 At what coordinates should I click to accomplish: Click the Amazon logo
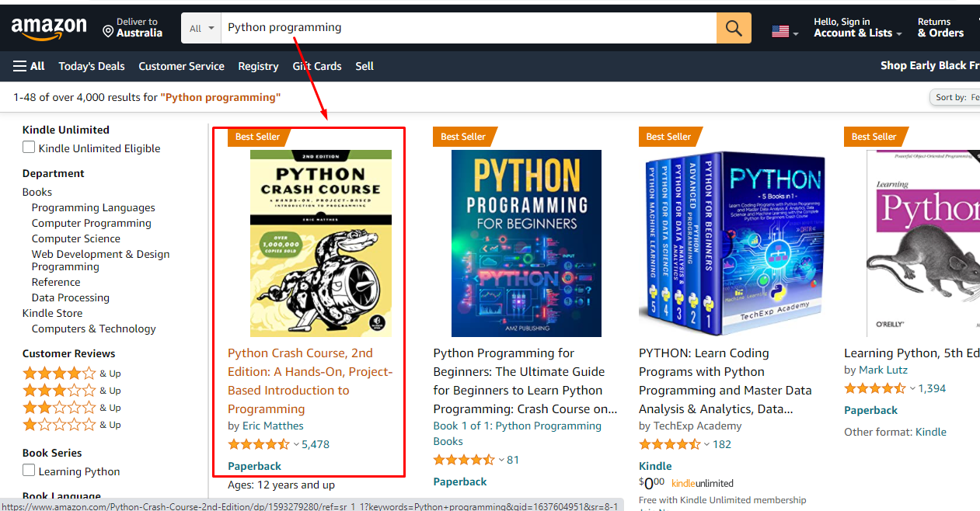49,29
